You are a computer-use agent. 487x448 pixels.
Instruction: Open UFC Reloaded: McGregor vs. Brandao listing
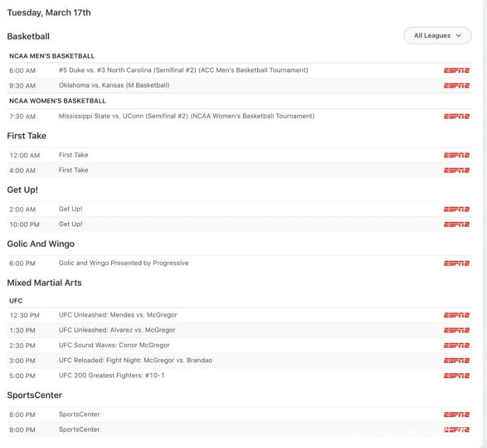(x=135, y=360)
